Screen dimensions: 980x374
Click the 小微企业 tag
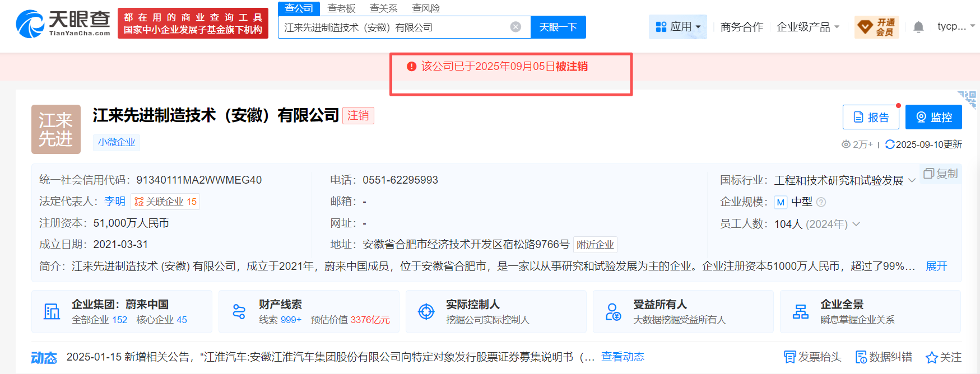click(x=117, y=142)
